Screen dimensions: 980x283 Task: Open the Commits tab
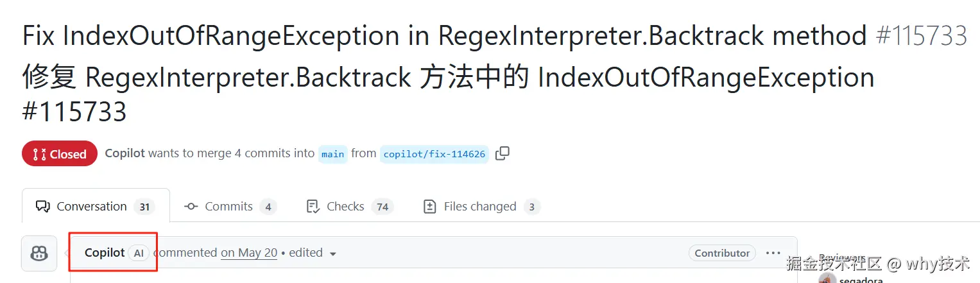[230, 206]
